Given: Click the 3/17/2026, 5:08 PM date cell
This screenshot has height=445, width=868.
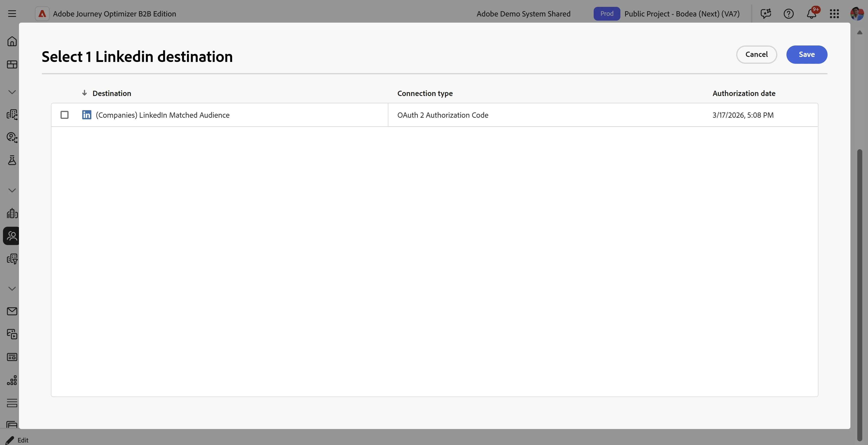Looking at the screenshot, I should [743, 115].
